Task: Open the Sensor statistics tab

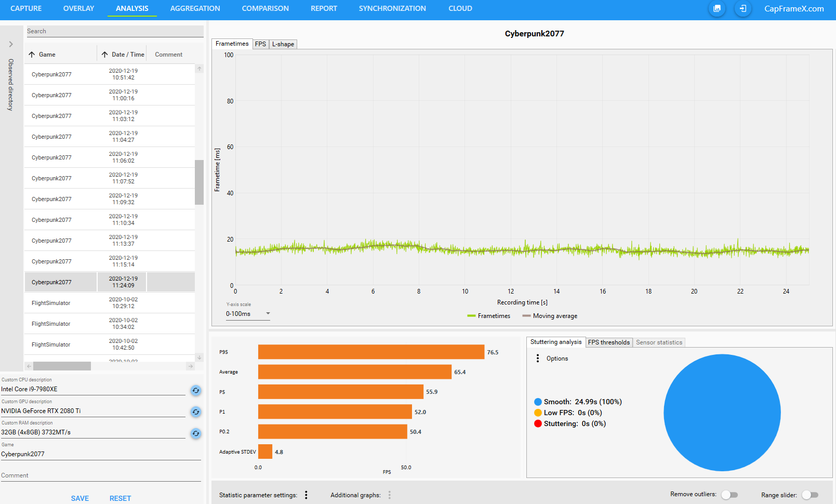Action: (659, 342)
